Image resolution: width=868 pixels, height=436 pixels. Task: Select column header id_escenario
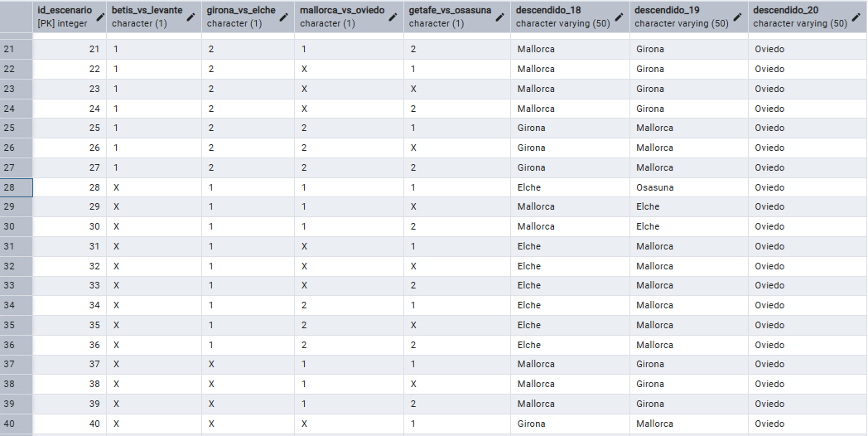(x=70, y=17)
